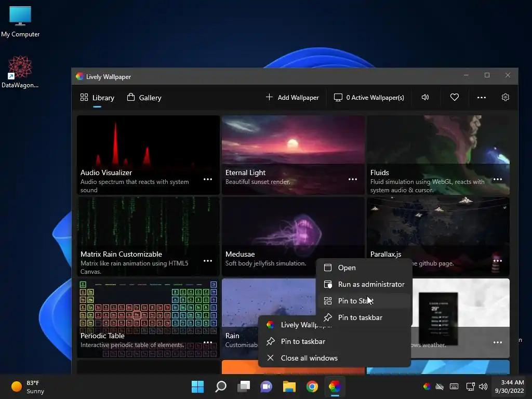Viewport: 532px width, 399px height.
Task: Select the Matrix Rain Customizable wallpaper
Action: point(148,236)
